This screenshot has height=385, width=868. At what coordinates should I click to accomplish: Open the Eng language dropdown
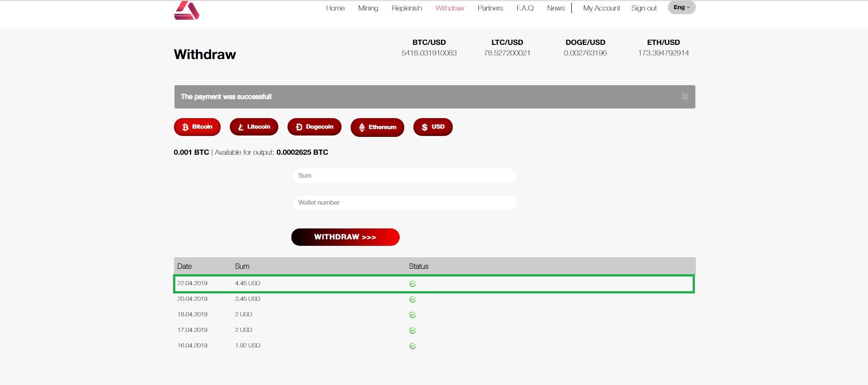click(682, 7)
